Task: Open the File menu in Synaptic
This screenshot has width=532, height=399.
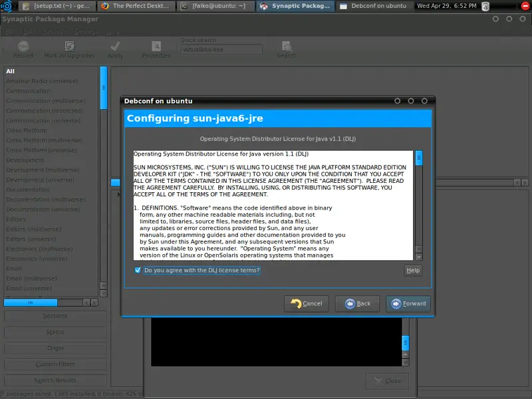Action: pos(10,31)
